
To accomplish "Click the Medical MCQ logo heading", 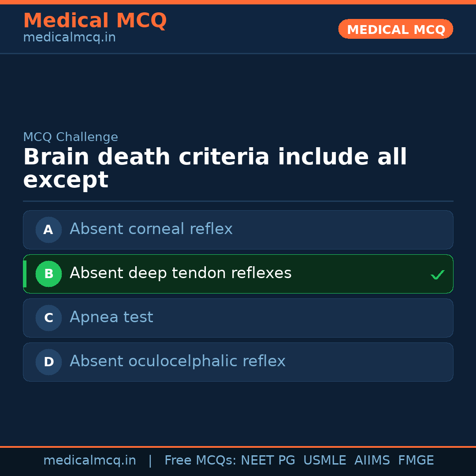I will point(95,21).
